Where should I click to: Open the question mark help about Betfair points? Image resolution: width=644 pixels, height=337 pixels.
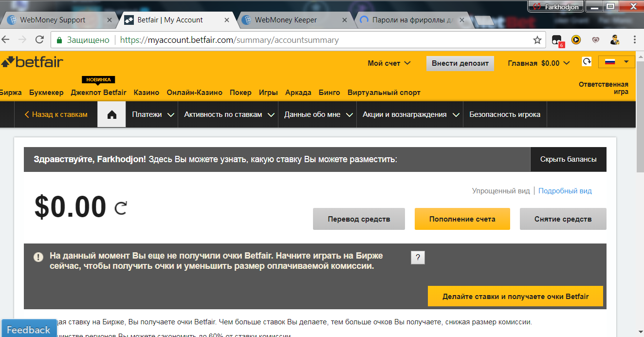418,258
